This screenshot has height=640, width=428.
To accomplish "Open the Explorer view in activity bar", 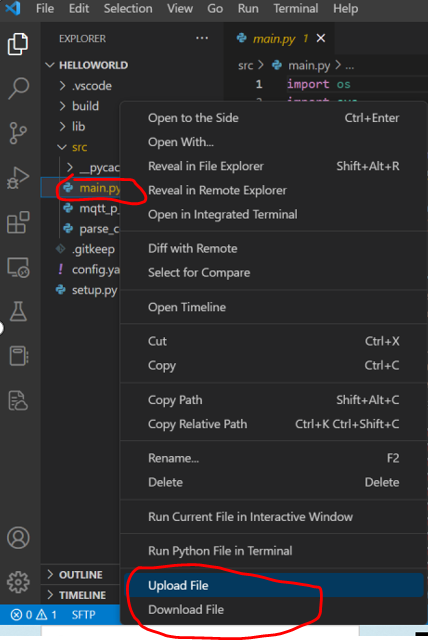I will [x=18, y=44].
